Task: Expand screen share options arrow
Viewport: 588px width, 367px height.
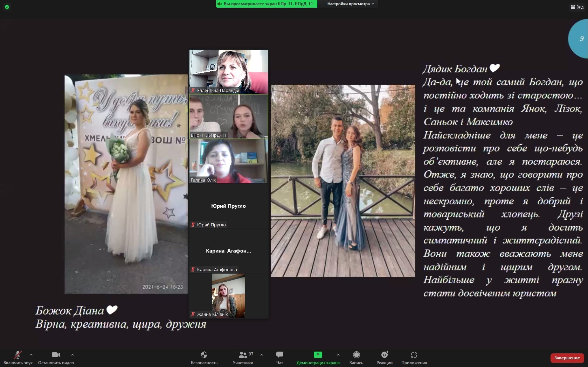Action: [x=338, y=354]
